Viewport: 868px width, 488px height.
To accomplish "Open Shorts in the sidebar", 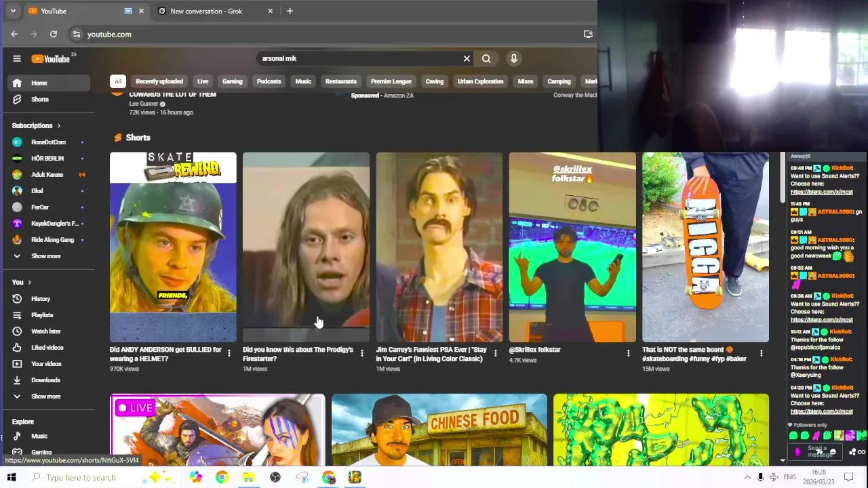I will 47,99.
